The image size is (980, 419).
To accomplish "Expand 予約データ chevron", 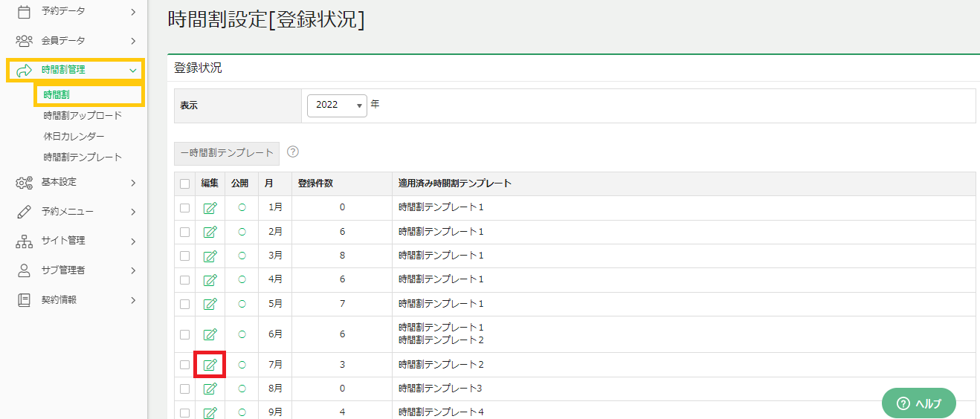I will [133, 11].
